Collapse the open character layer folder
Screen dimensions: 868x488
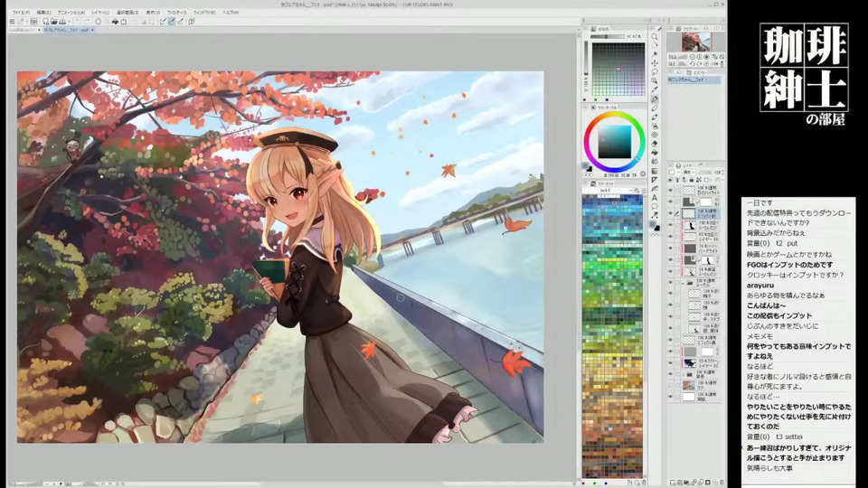[684, 282]
